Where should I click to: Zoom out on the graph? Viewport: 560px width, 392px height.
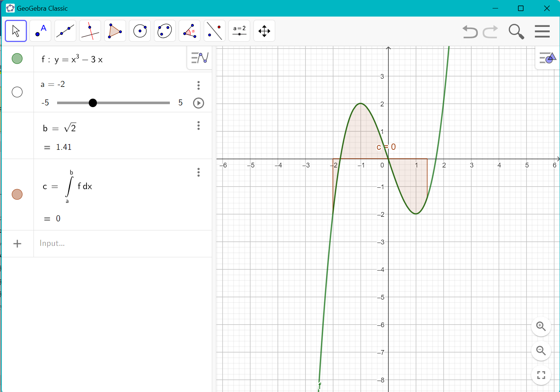tap(541, 350)
